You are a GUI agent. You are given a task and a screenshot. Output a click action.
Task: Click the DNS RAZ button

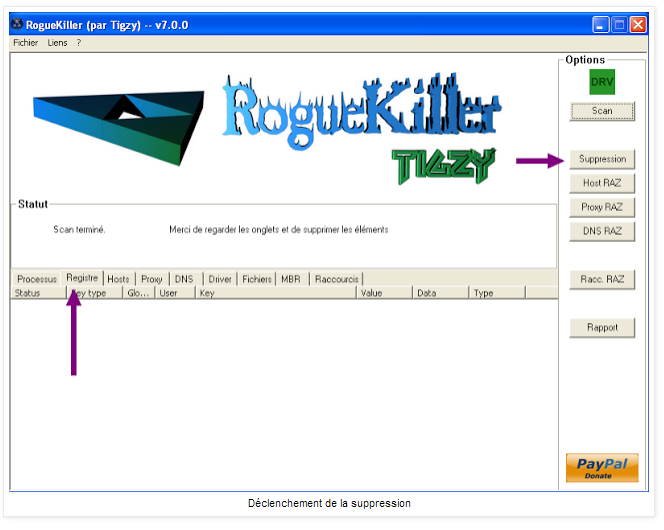602,231
